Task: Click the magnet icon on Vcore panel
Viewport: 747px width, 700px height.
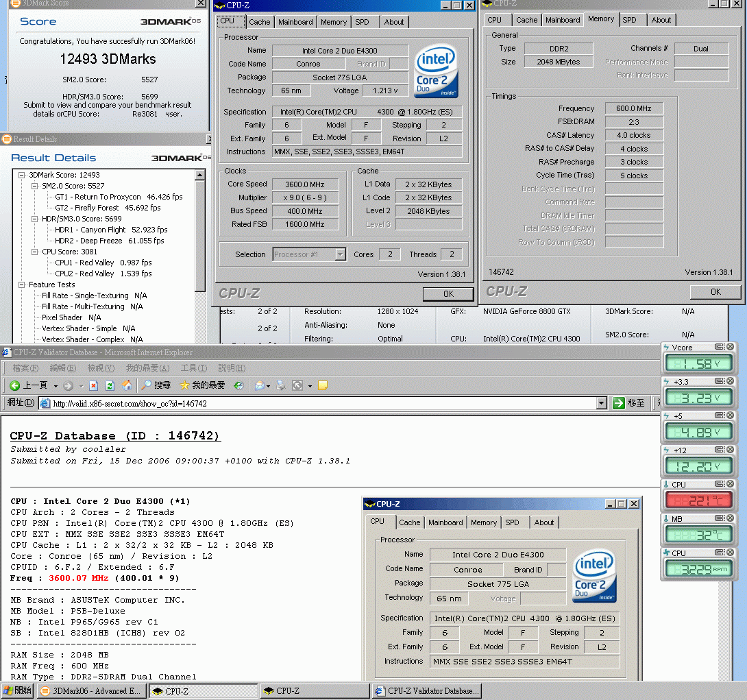Action: [x=720, y=347]
